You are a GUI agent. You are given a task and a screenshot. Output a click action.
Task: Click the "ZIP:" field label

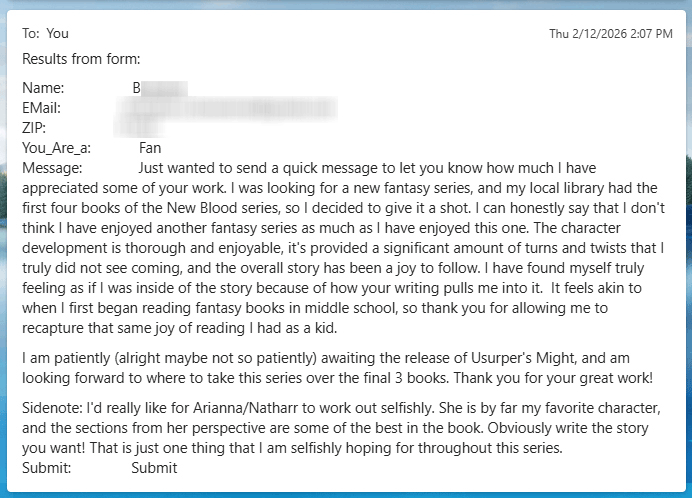(x=34, y=128)
